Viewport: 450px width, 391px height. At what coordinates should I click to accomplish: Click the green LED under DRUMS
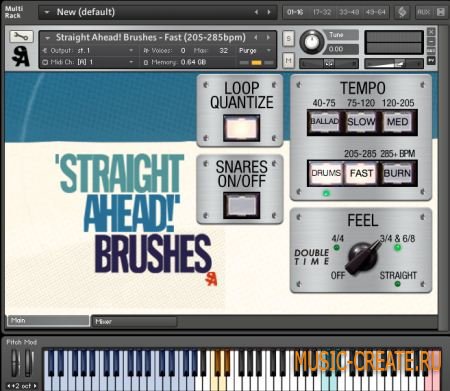(326, 193)
